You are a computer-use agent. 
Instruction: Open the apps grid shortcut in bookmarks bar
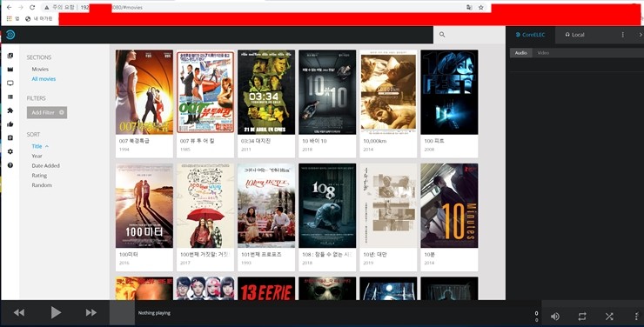point(9,18)
